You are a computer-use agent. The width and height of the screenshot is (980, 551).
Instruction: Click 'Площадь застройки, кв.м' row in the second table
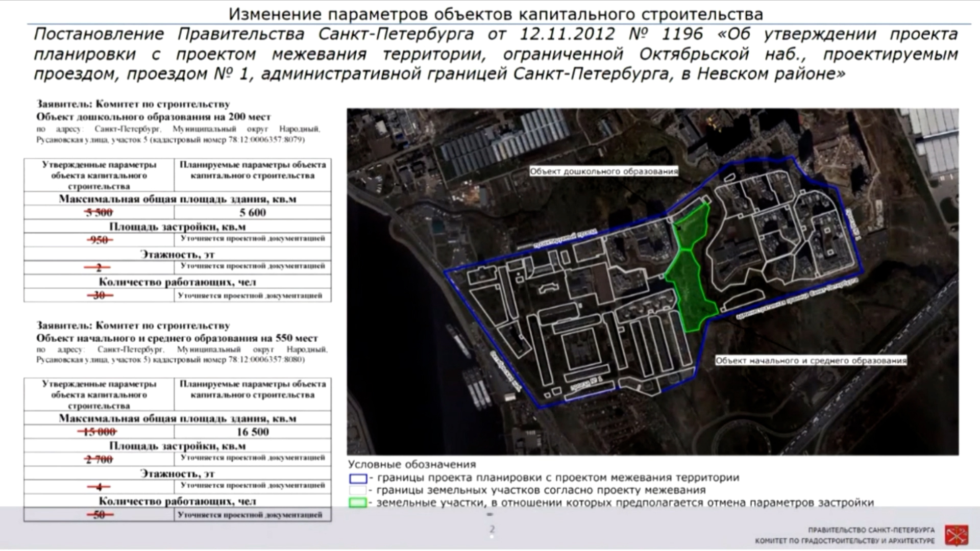pos(177,446)
